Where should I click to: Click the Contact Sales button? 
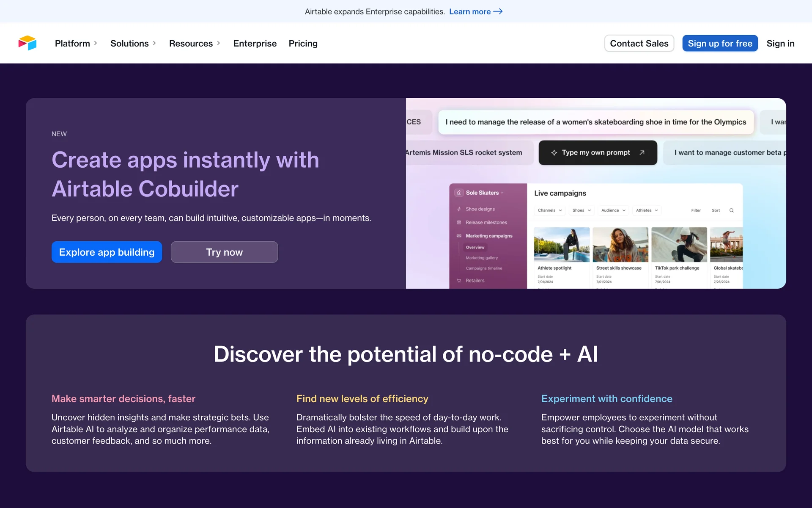point(639,44)
